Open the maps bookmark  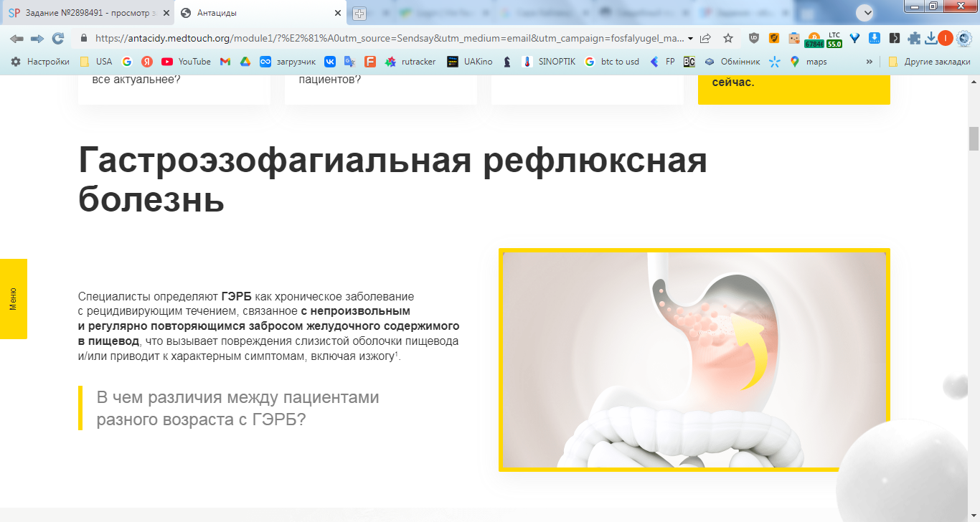[x=809, y=62]
